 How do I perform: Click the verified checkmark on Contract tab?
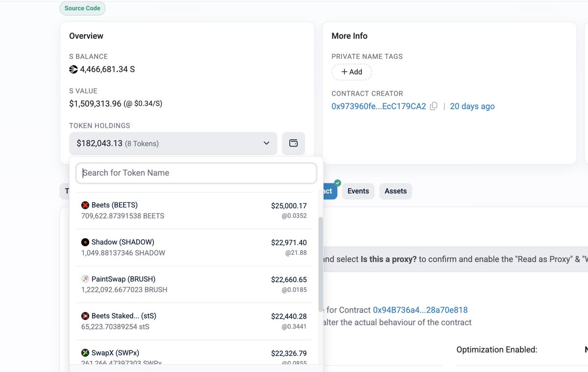338,183
